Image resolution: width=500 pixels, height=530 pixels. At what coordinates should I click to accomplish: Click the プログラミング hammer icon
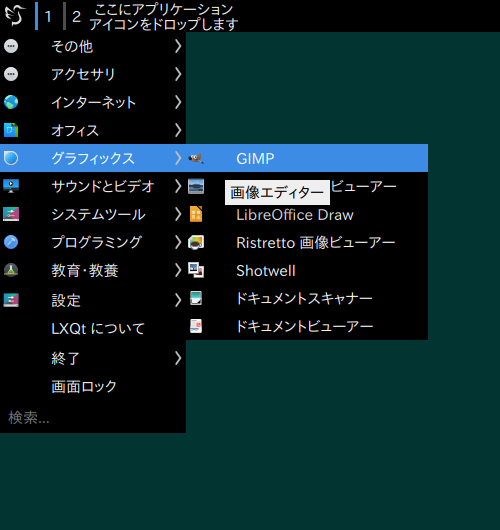[x=11, y=242]
